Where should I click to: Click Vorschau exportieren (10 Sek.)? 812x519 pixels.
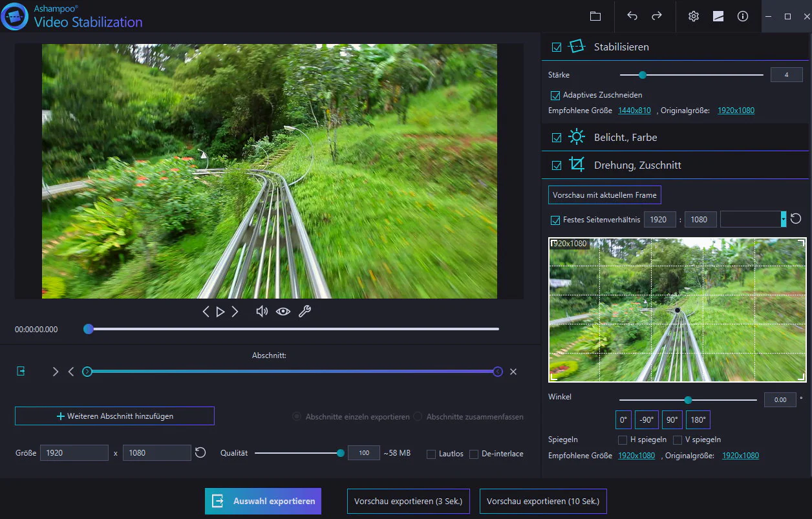tap(543, 501)
